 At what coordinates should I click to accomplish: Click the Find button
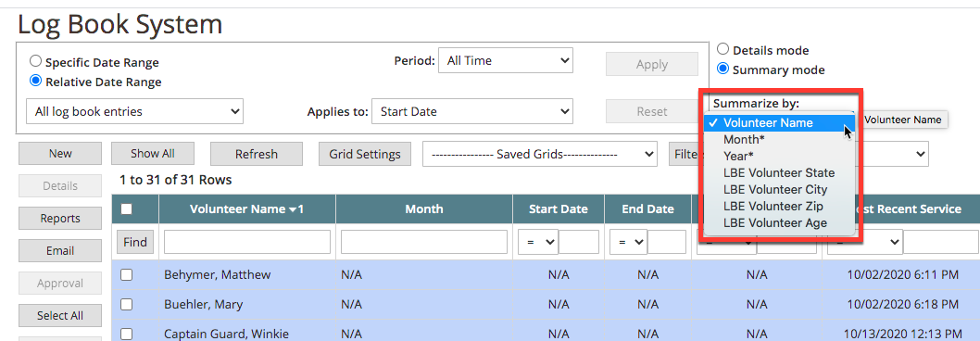135,242
